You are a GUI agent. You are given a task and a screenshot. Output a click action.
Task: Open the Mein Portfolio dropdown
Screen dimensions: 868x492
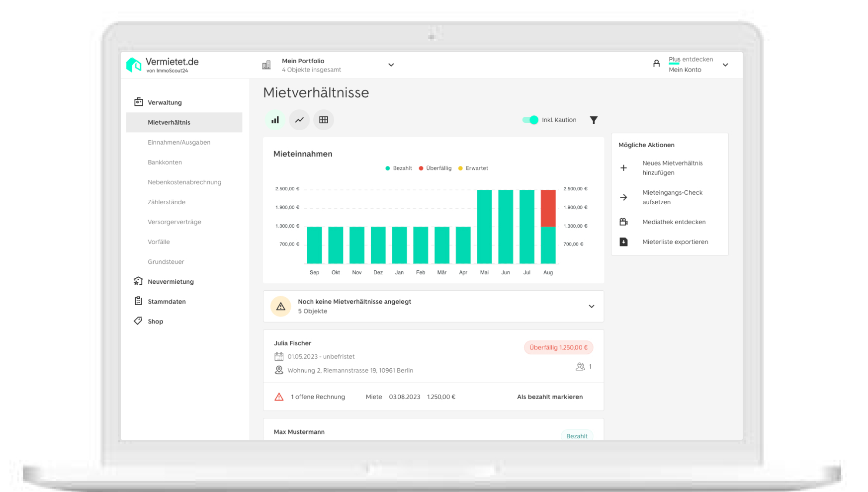pos(391,65)
